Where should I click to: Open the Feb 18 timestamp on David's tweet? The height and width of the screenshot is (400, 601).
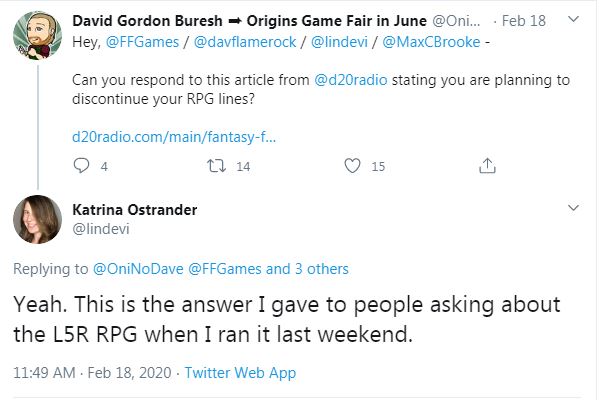click(524, 21)
